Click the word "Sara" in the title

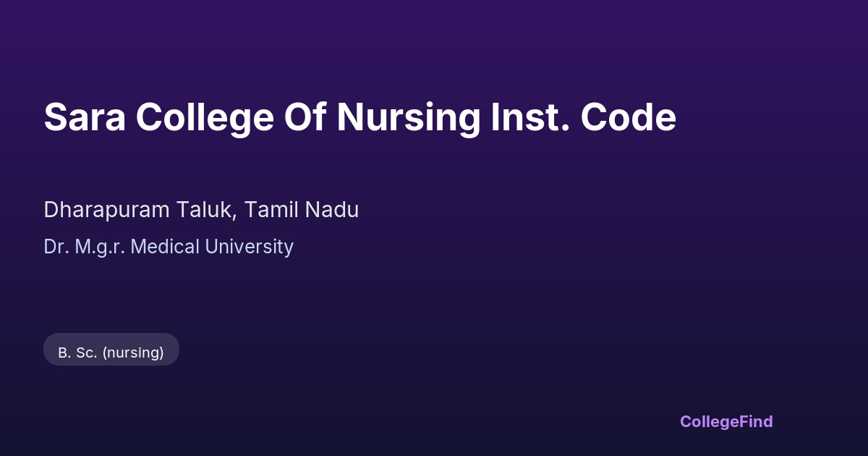point(85,117)
